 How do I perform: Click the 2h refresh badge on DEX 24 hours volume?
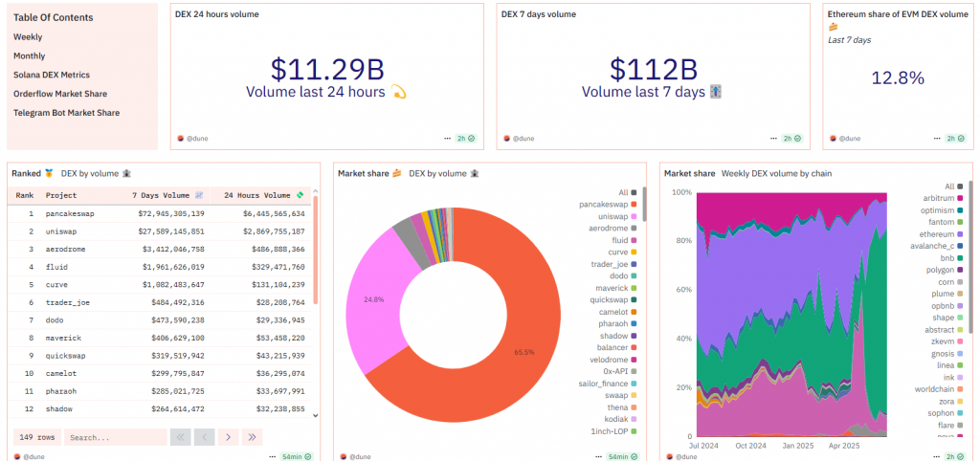(x=466, y=138)
